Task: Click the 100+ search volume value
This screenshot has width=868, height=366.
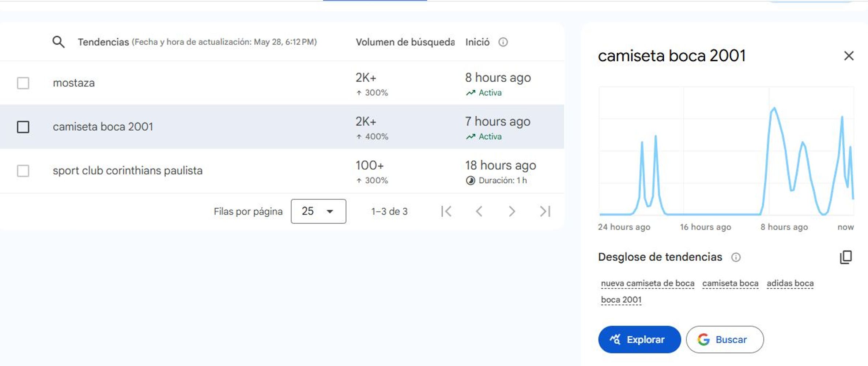Action: click(x=370, y=165)
